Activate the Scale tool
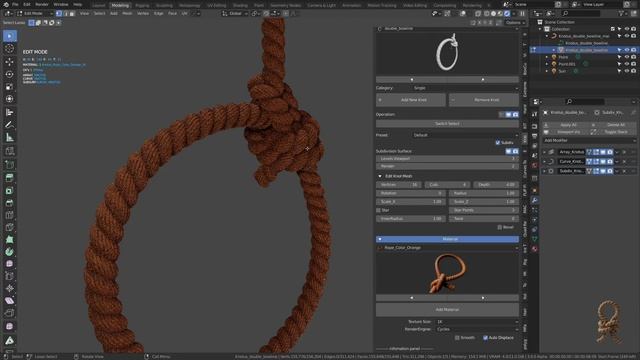This screenshot has width=640, height=360. click(x=9, y=87)
